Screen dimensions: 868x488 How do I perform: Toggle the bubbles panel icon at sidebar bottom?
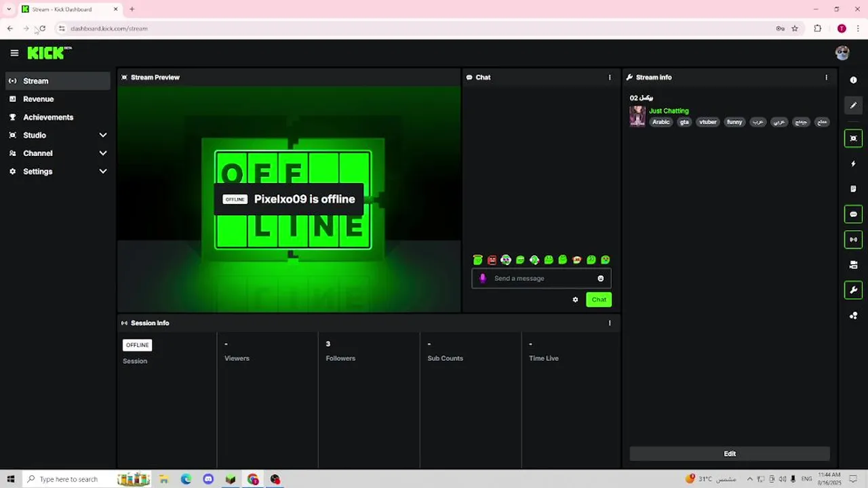coord(853,315)
